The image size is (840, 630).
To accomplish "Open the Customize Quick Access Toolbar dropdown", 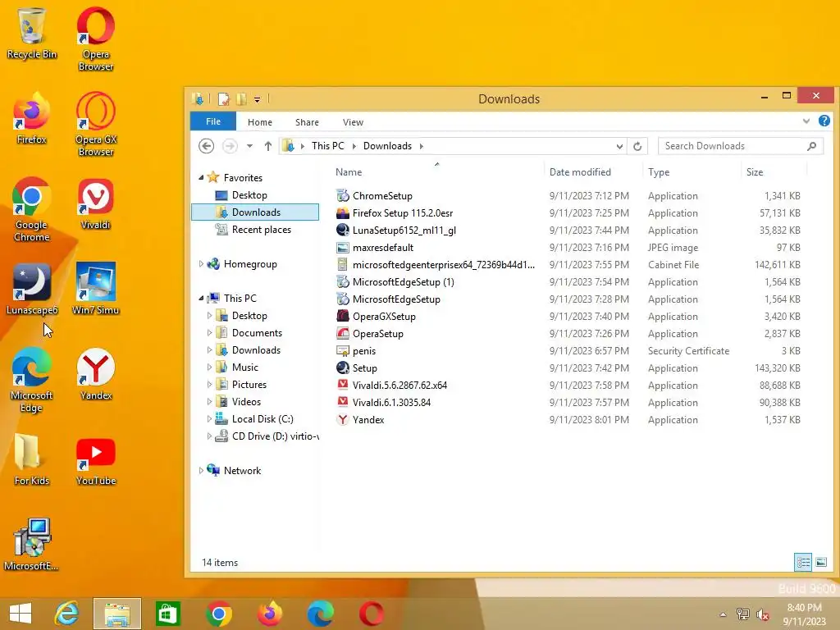I will (x=257, y=99).
